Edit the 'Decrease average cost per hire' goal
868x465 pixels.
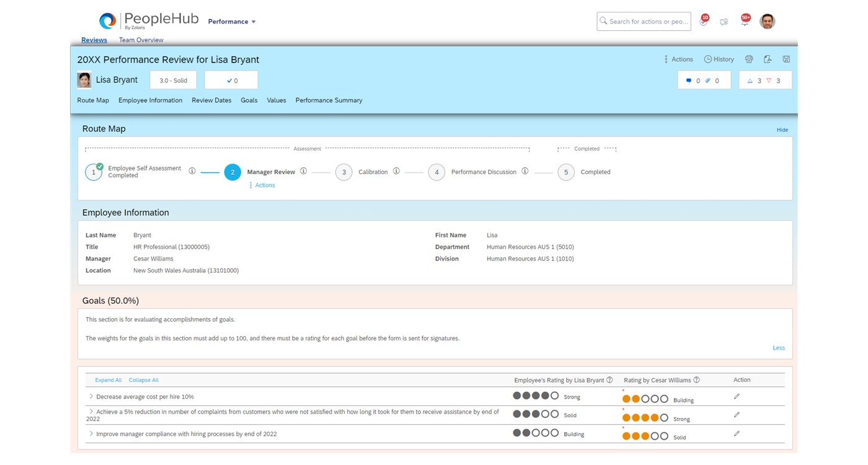(x=737, y=397)
